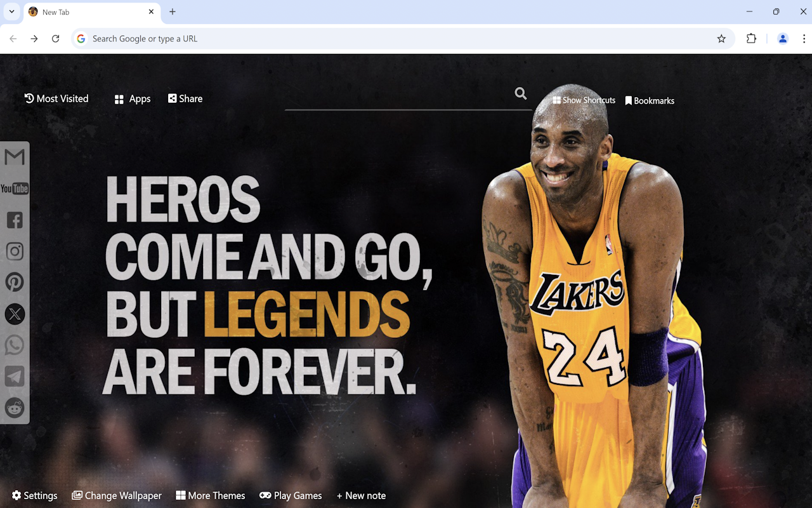Open Pinterest from the social sidebar

(15, 282)
